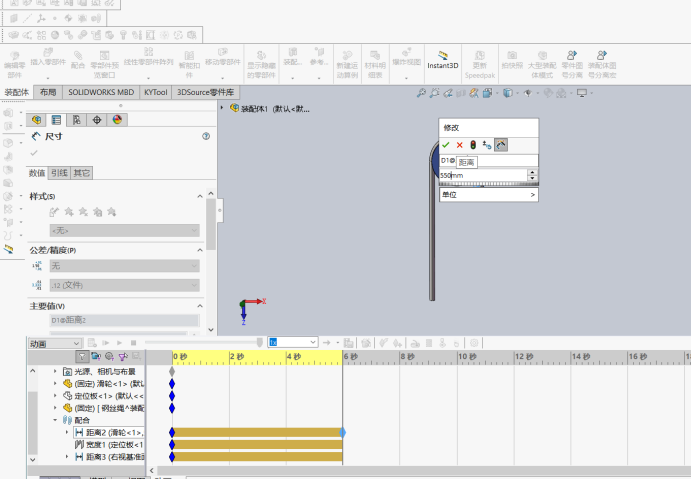Select the 引线 tab in dimension panel
Viewport: 692px width, 480px height.
tap(59, 173)
